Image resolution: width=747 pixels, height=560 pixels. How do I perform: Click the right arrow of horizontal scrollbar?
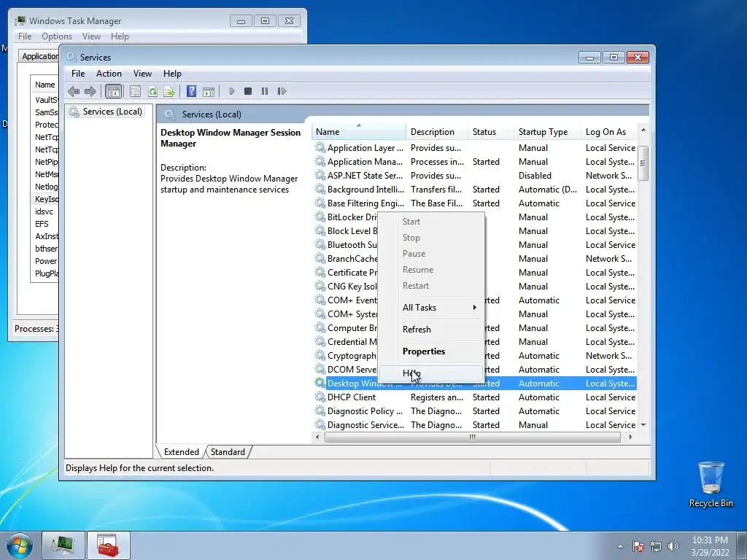[x=631, y=437]
